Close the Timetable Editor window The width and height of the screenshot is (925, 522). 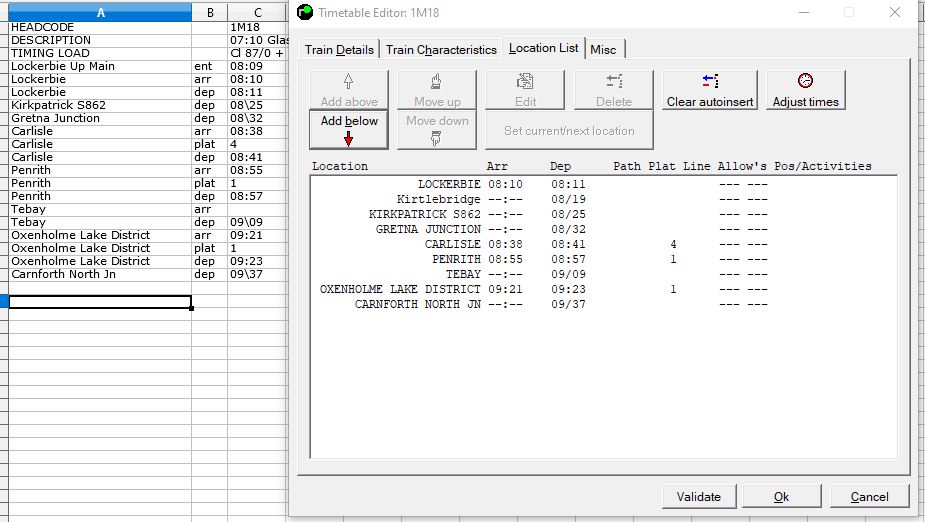coord(894,12)
